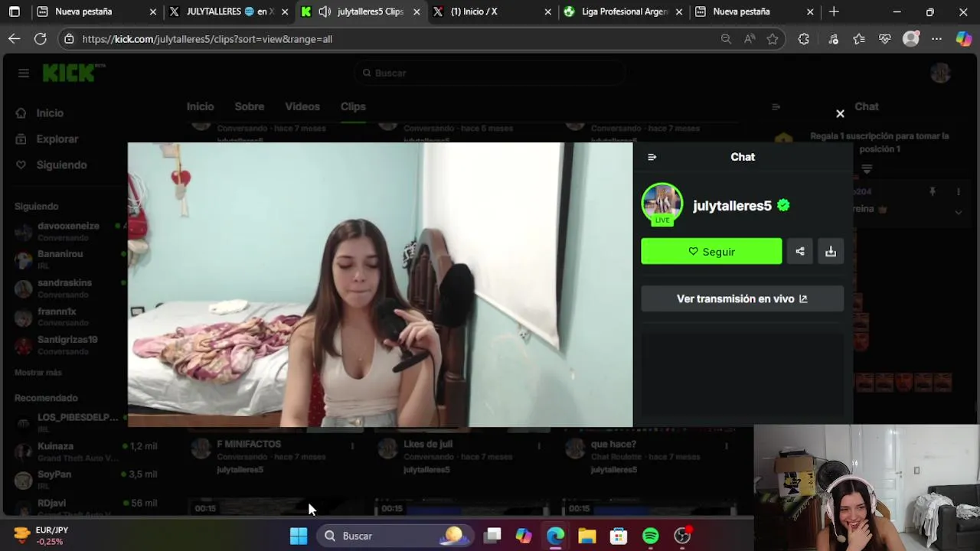Focus the Kick Buscar search field
The height and width of the screenshot is (551, 980).
490,73
